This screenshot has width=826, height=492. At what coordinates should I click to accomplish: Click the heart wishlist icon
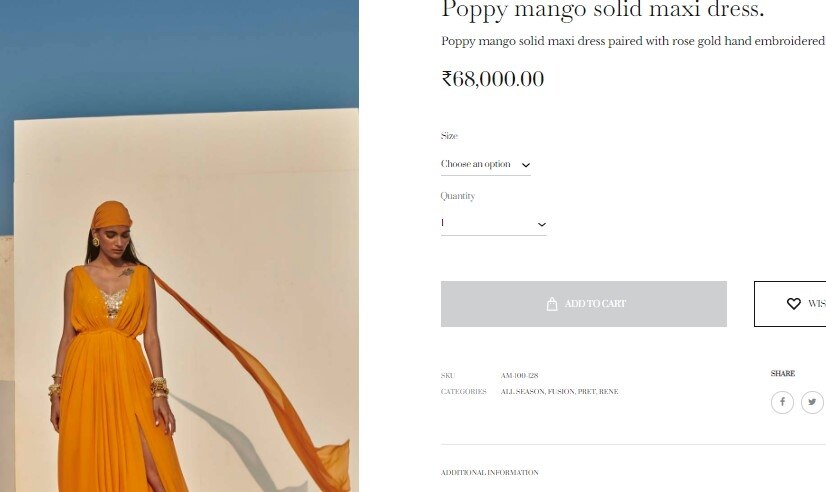(x=793, y=303)
